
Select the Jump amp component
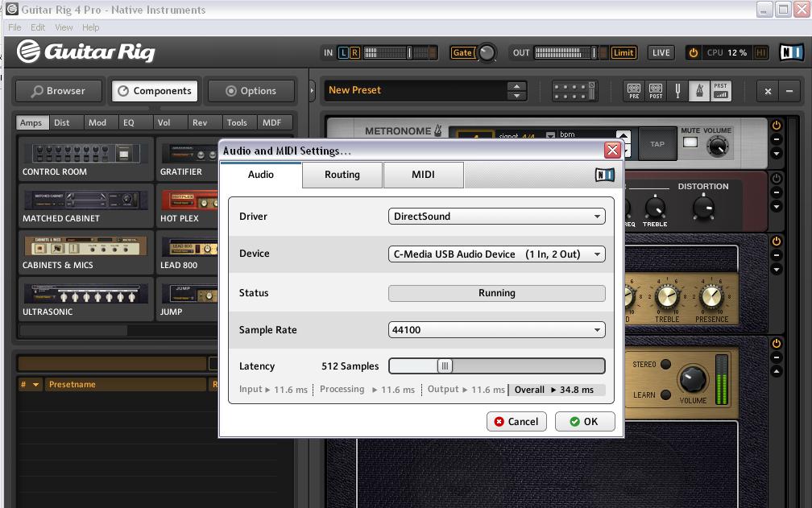[188, 299]
